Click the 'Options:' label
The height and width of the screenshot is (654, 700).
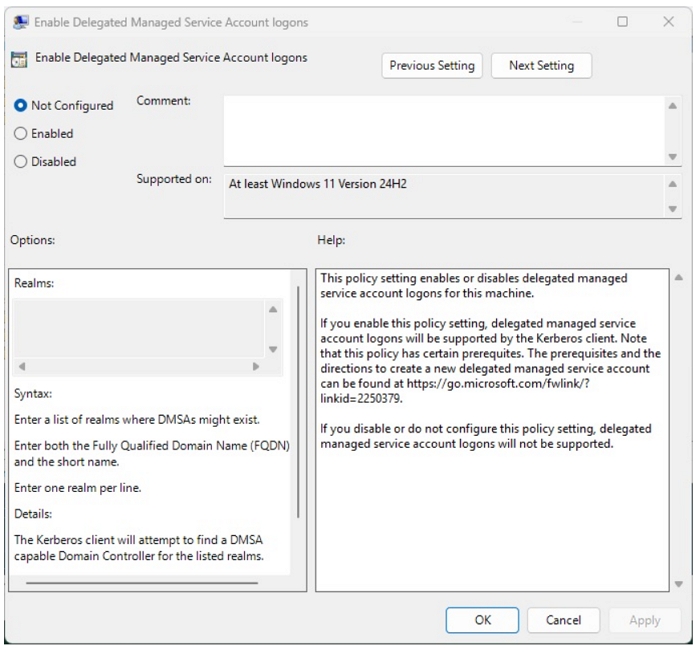coord(33,240)
